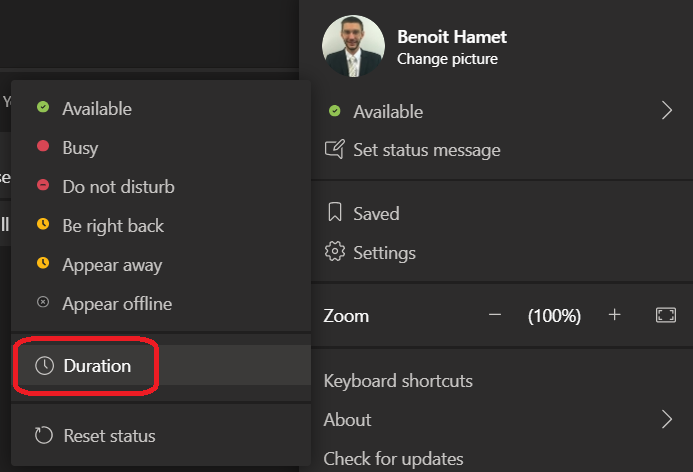This screenshot has height=472, width=693.
Task: Select Appear away from status list
Action: [112, 265]
